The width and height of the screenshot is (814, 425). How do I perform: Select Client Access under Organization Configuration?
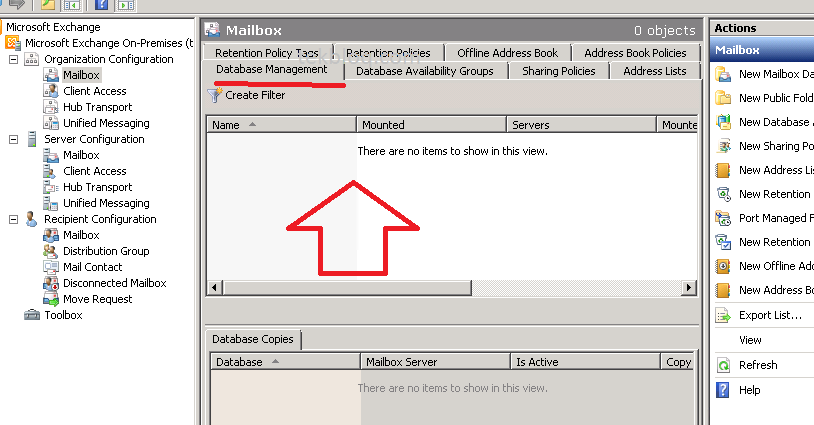point(94,91)
